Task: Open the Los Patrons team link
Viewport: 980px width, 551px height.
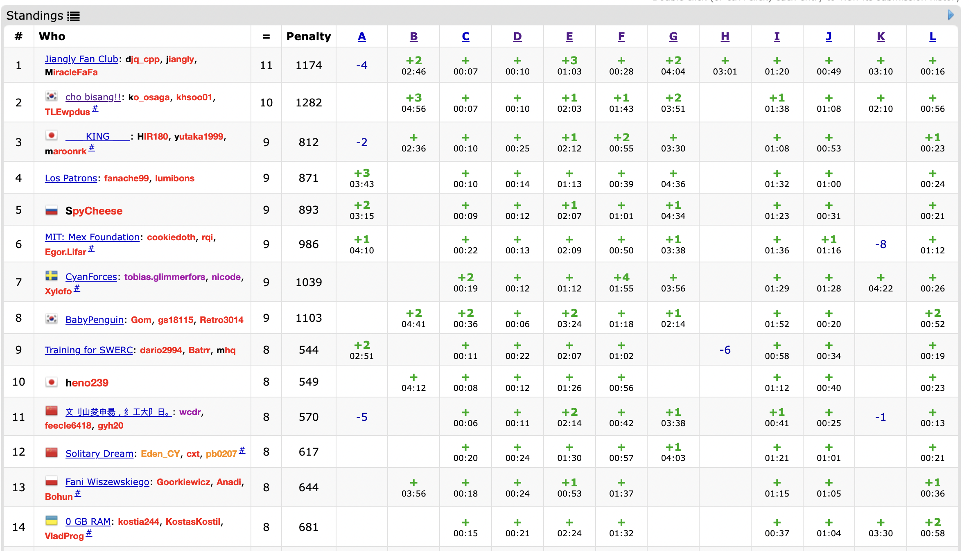Action: pyautogui.click(x=71, y=178)
